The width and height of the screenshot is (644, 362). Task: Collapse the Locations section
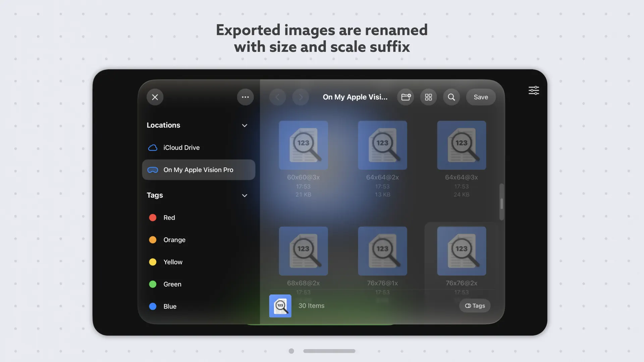pos(245,125)
